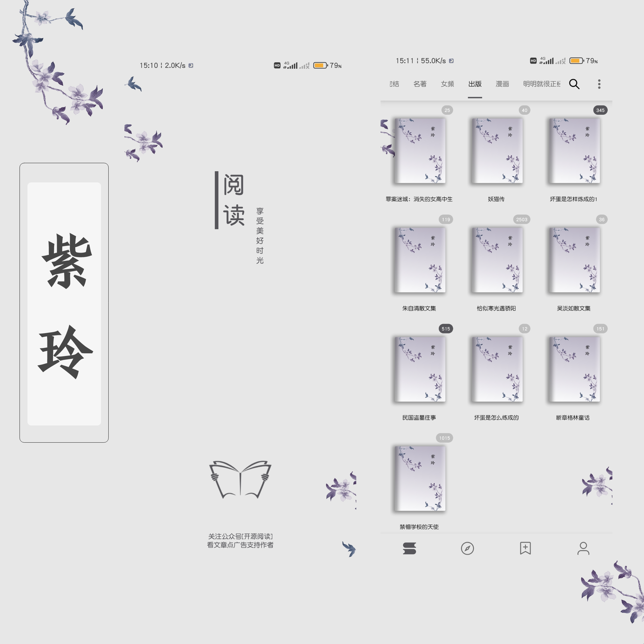Open the 明明就很正经 group tab
Viewport: 644px width, 644px height.
coord(542,84)
